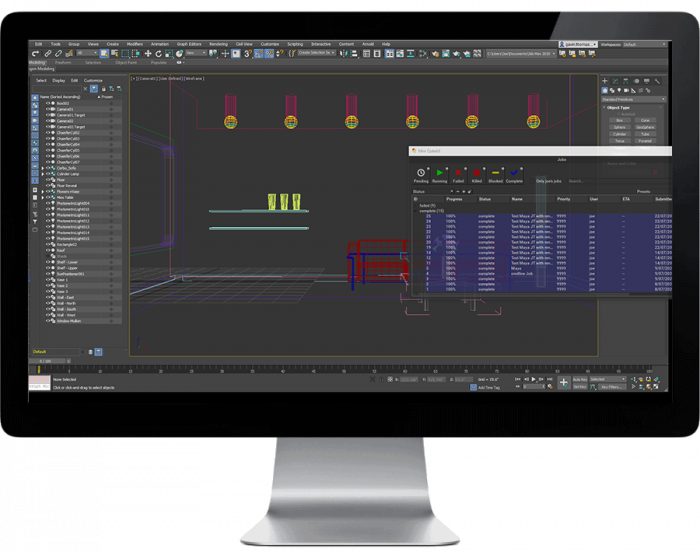This screenshot has width=700, height=552.
Task: Open the Rendering menu
Action: [218, 44]
